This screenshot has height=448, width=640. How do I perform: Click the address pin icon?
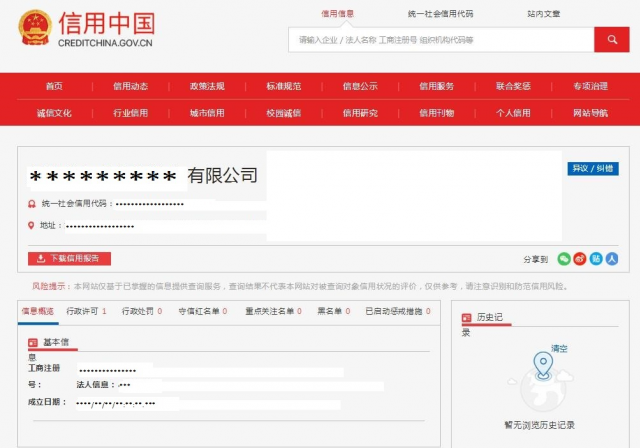point(31,225)
